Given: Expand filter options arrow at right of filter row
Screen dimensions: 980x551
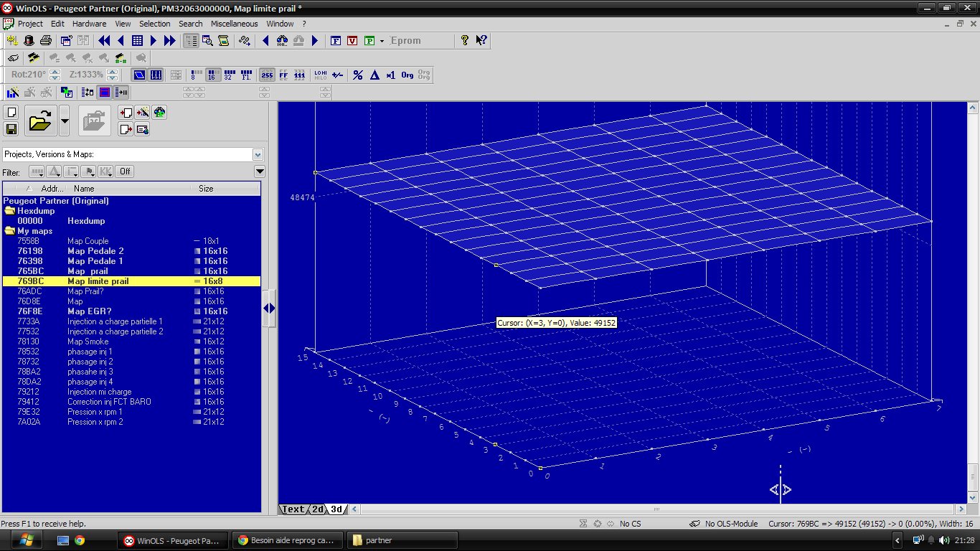Looking at the screenshot, I should pos(260,171).
